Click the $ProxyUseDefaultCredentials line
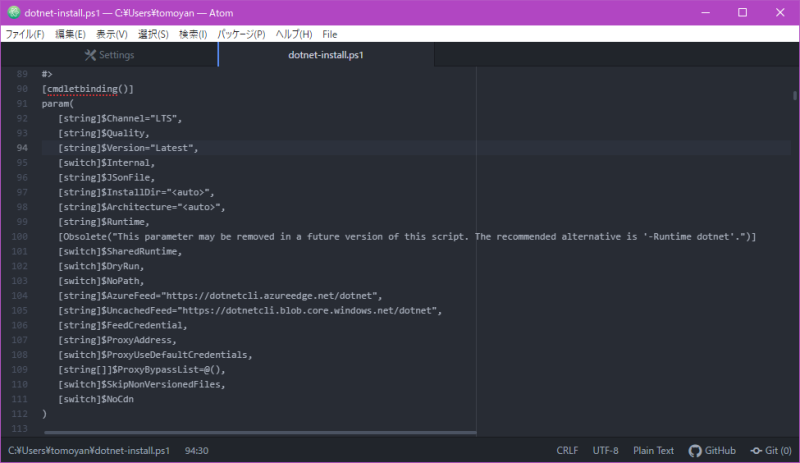 tap(155, 355)
